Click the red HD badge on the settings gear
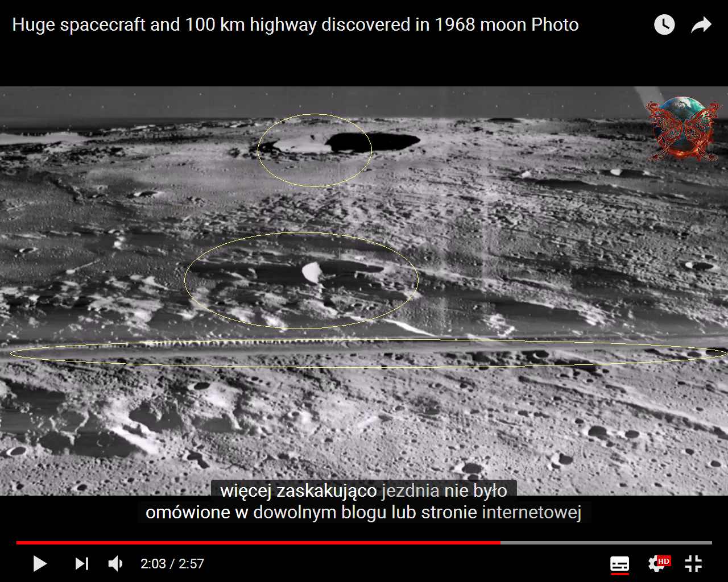 click(x=664, y=561)
